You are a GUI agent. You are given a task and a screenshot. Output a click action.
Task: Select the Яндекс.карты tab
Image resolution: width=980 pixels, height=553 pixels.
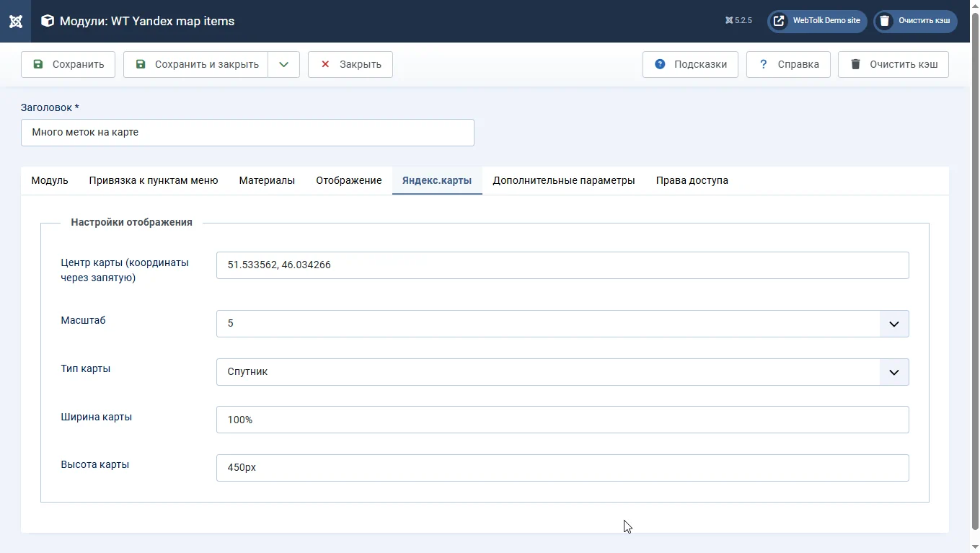tap(437, 180)
